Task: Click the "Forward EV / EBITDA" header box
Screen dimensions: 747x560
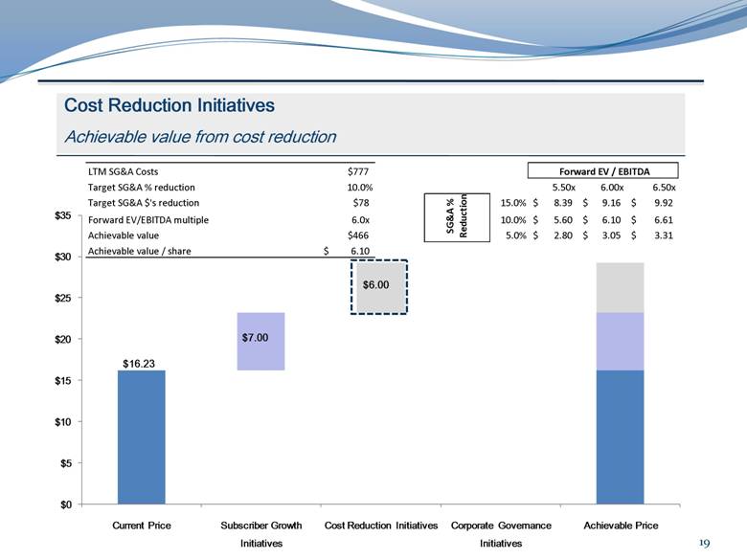Action: tap(602, 171)
